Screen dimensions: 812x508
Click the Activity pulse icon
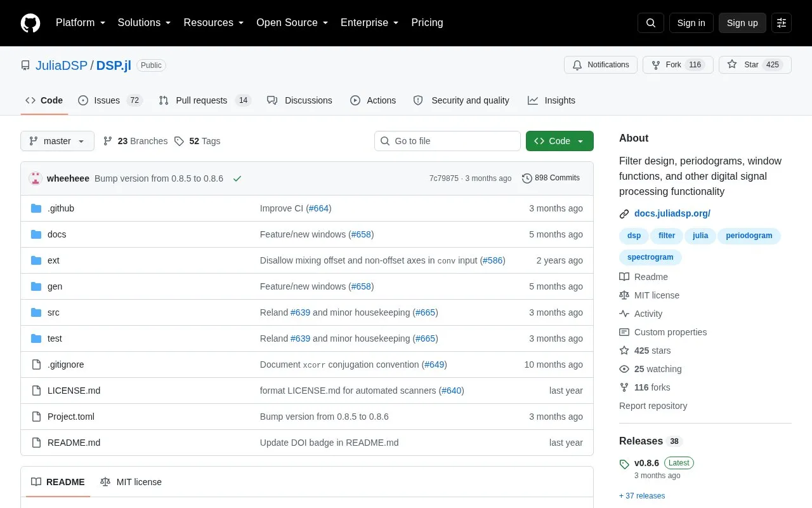coord(624,314)
